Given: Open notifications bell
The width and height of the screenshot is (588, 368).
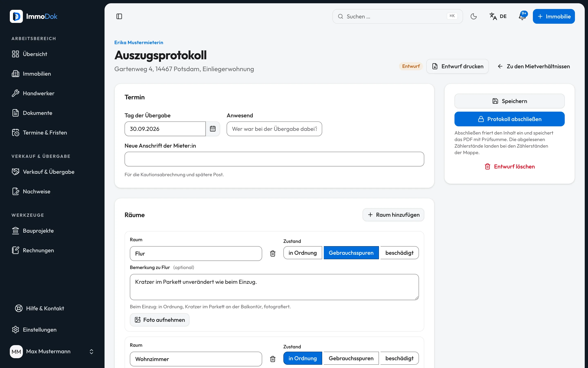Looking at the screenshot, I should click(522, 16).
